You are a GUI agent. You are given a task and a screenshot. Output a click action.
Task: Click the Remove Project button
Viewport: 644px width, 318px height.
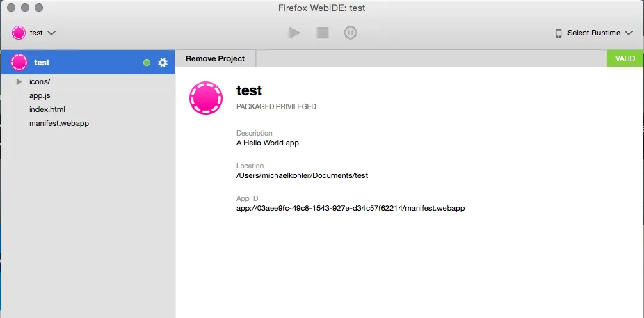coord(215,58)
